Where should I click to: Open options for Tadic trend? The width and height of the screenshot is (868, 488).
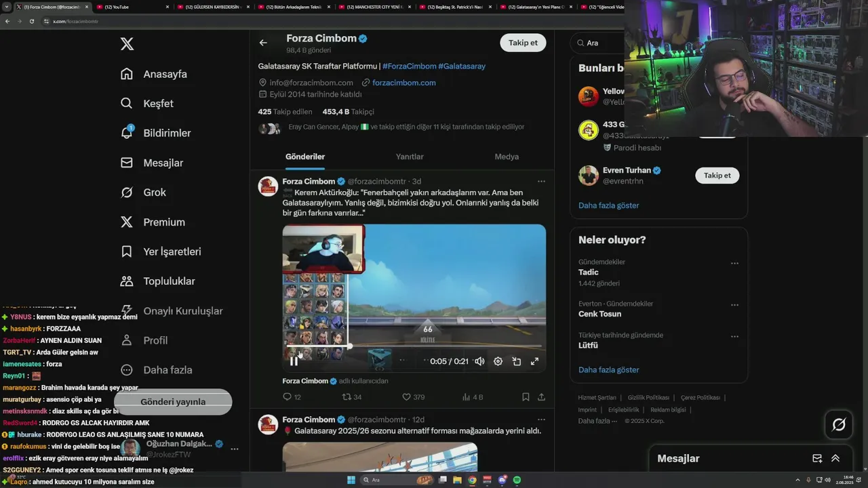(734, 264)
